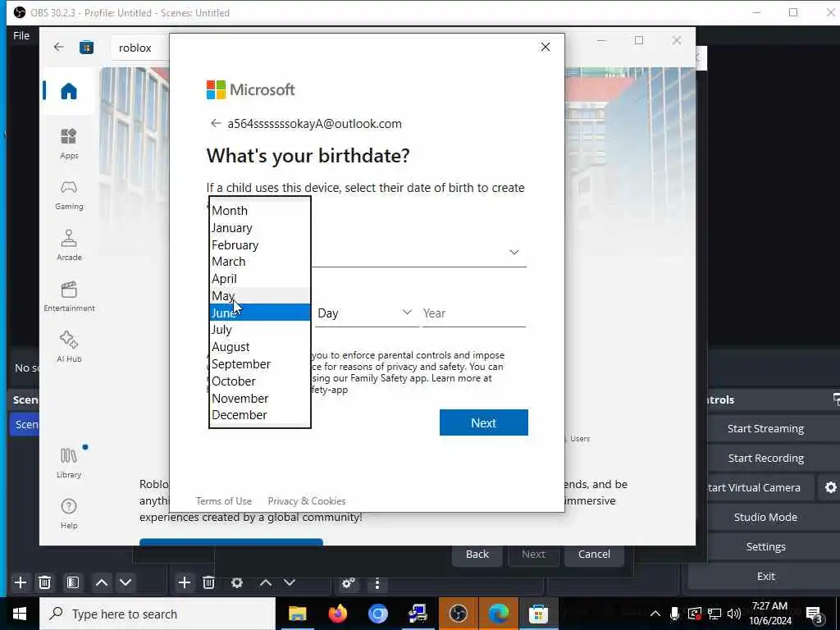Image resolution: width=840 pixels, height=630 pixels.
Task: Remove source with trash icon
Action: coord(209,582)
